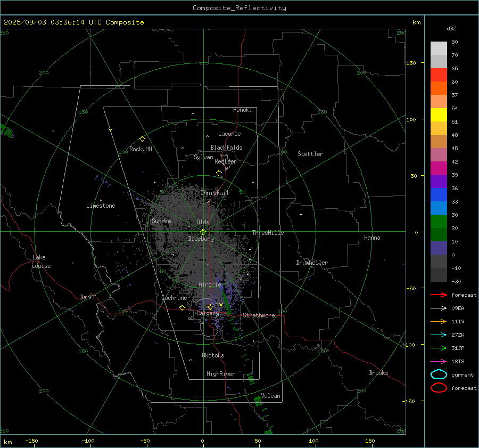
Task: Click the Blackfalds label
Action: [226, 148]
